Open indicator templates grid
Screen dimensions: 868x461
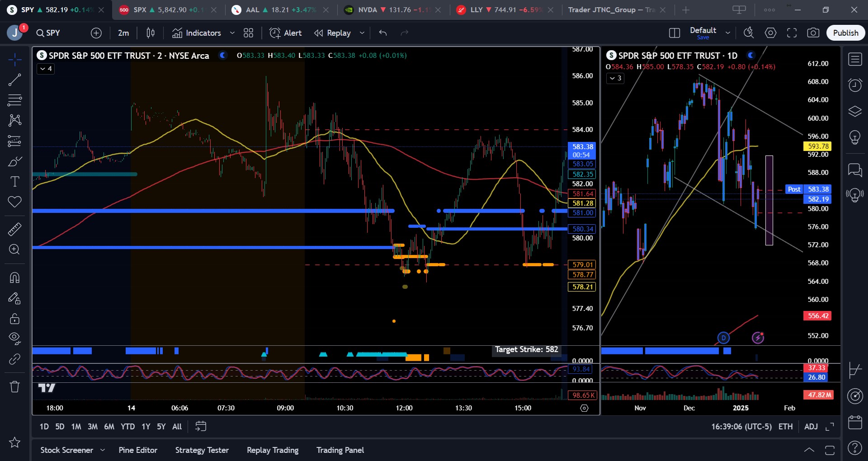pos(248,33)
